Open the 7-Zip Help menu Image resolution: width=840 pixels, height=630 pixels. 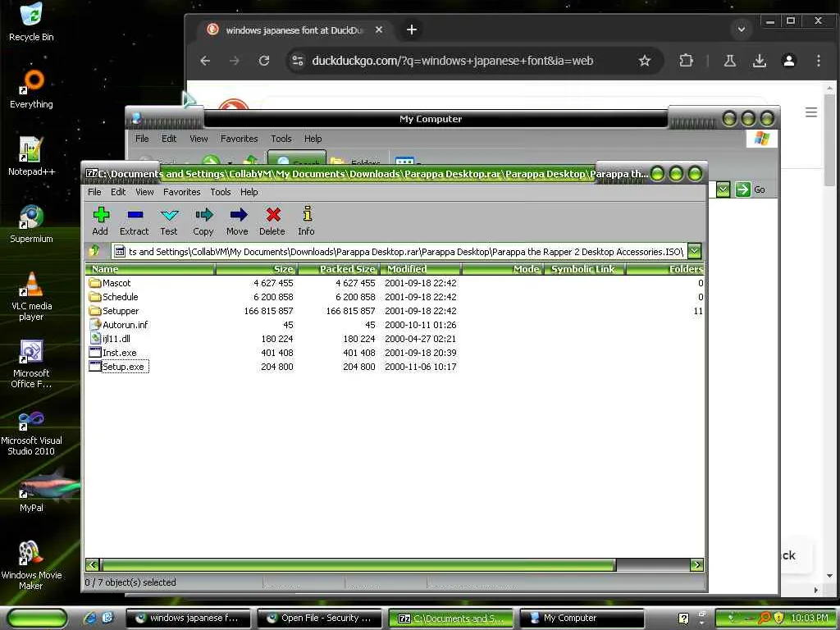coord(249,192)
